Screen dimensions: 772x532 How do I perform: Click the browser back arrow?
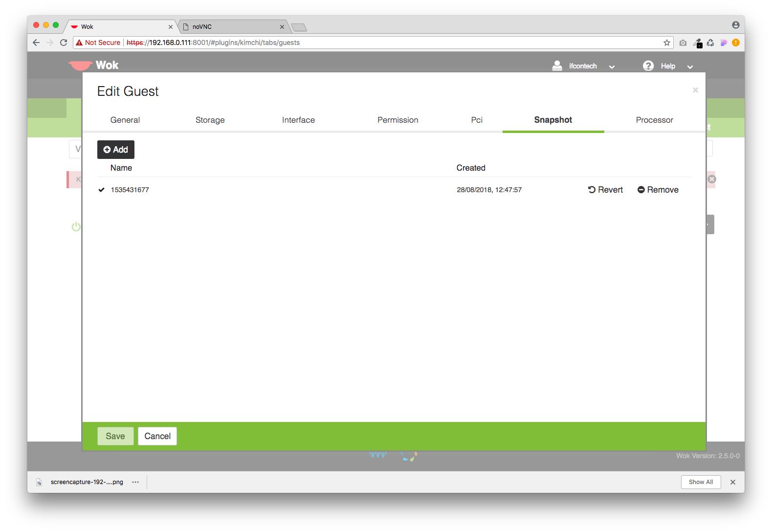coord(36,43)
